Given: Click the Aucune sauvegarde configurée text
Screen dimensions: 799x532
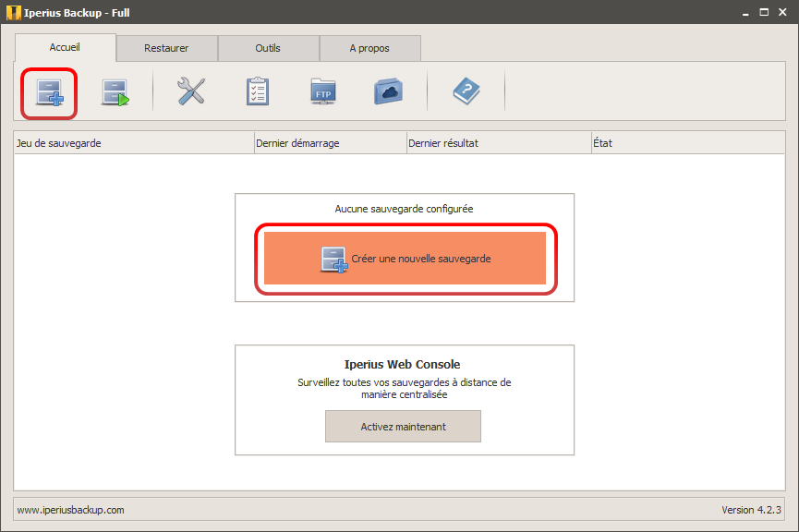Looking at the screenshot, I should [404, 209].
